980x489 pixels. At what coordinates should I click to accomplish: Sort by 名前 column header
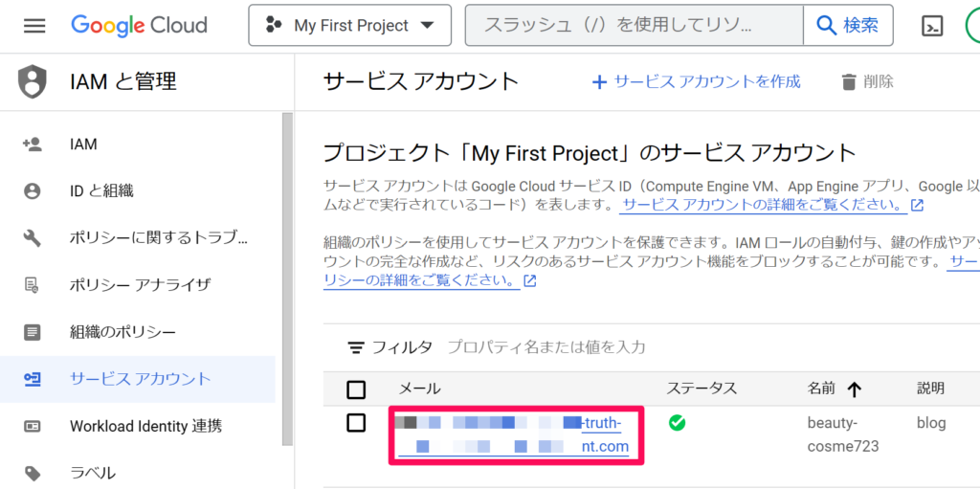coord(820,389)
